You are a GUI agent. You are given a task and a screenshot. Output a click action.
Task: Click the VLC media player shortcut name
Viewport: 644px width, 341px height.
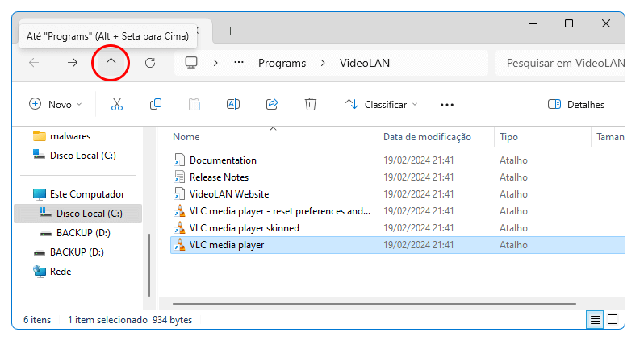pyautogui.click(x=227, y=244)
